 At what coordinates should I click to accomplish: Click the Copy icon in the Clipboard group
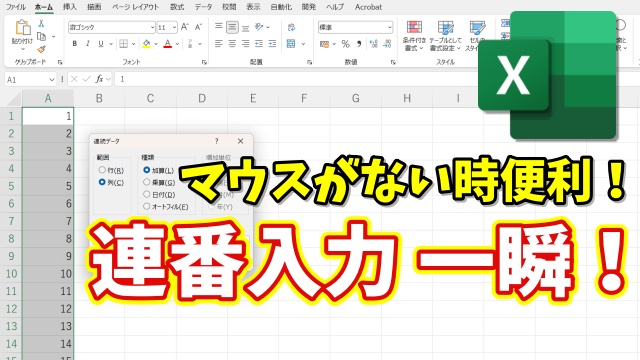pyautogui.click(x=41, y=36)
